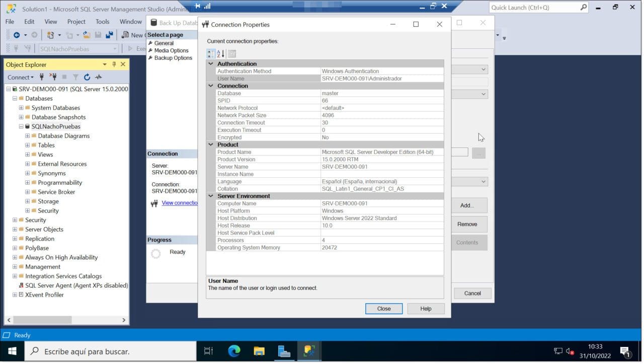The image size is (644, 364).
Task: Open the Windows Start menu
Action: (x=12, y=351)
